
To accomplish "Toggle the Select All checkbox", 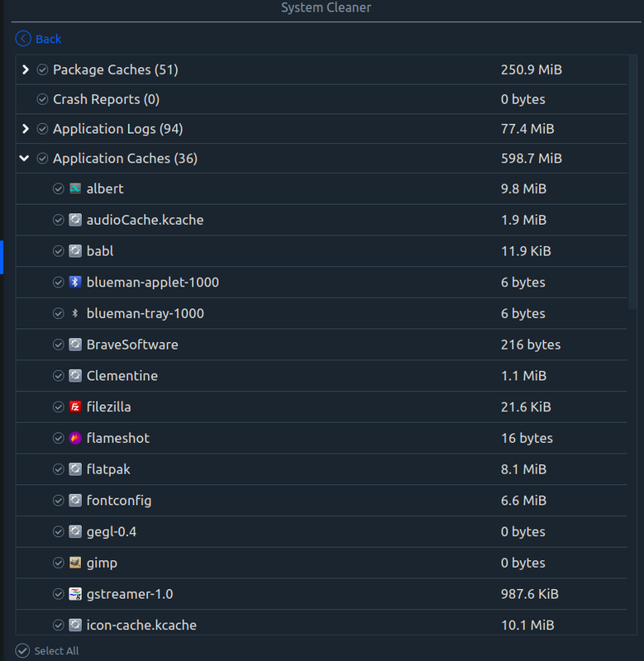I will 22,651.
